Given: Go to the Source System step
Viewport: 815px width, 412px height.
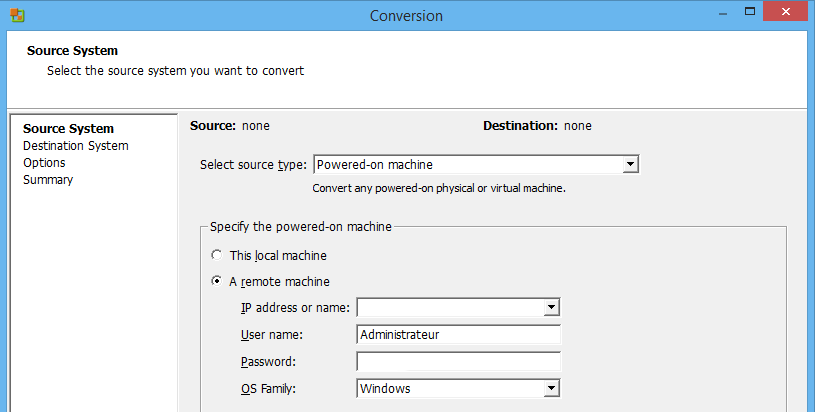Looking at the screenshot, I should (68, 129).
